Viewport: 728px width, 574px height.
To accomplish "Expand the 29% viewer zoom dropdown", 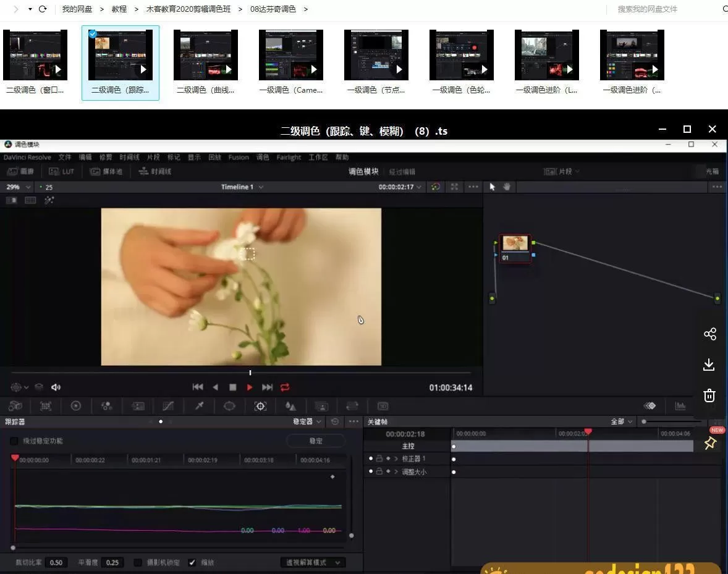I will [x=17, y=187].
